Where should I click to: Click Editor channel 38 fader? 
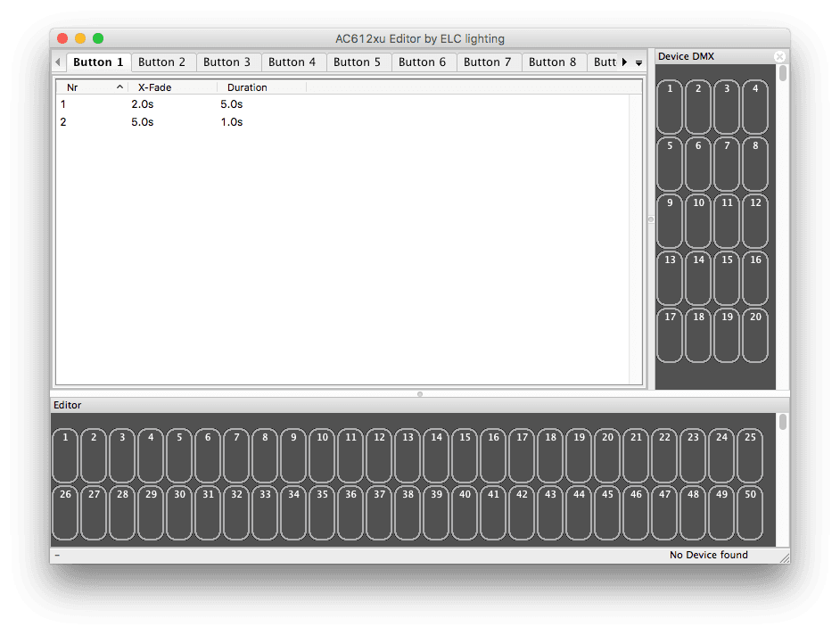tap(408, 513)
